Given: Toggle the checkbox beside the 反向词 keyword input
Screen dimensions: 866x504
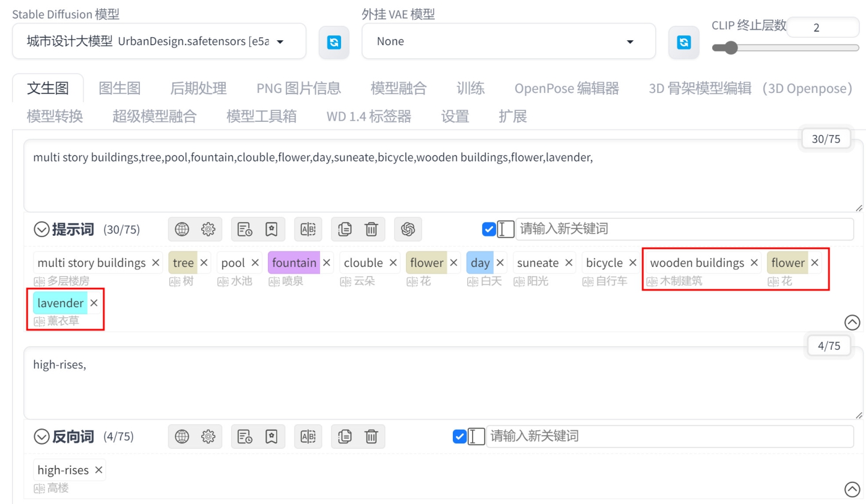Looking at the screenshot, I should point(459,437).
